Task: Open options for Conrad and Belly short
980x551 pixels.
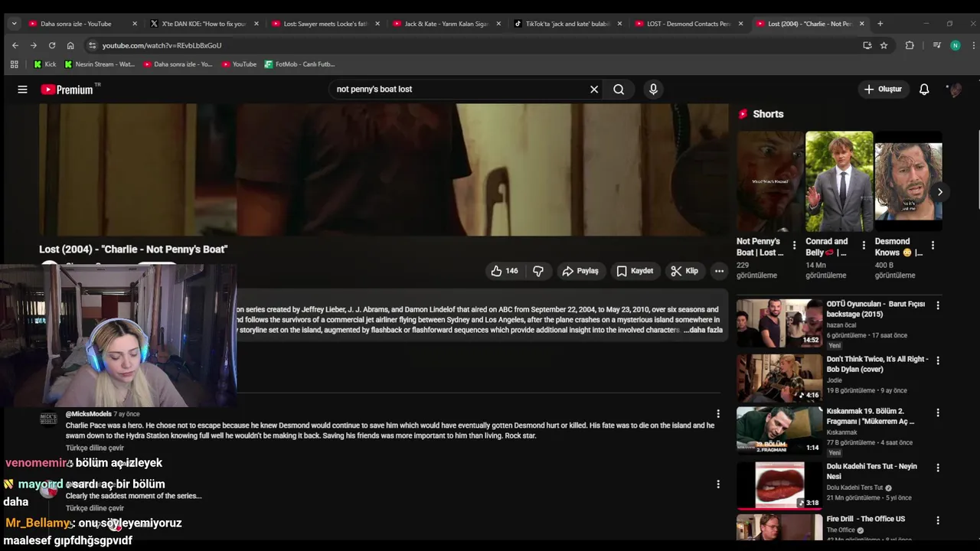Action: point(864,246)
